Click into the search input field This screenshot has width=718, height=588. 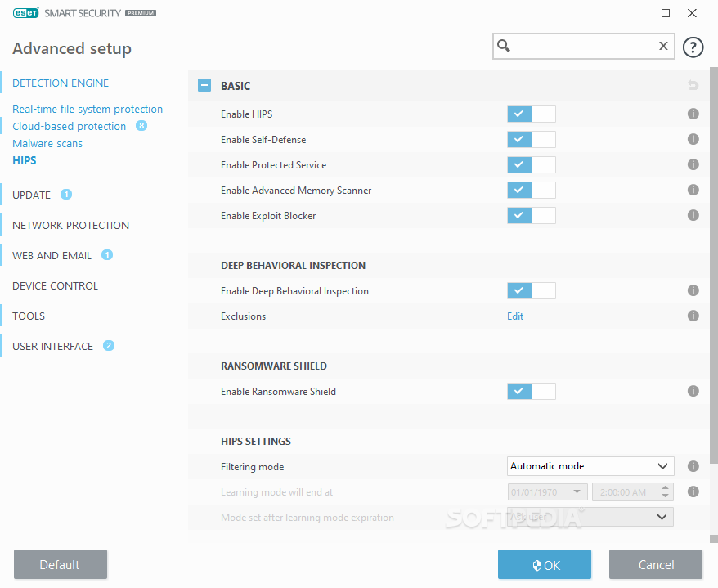[584, 46]
